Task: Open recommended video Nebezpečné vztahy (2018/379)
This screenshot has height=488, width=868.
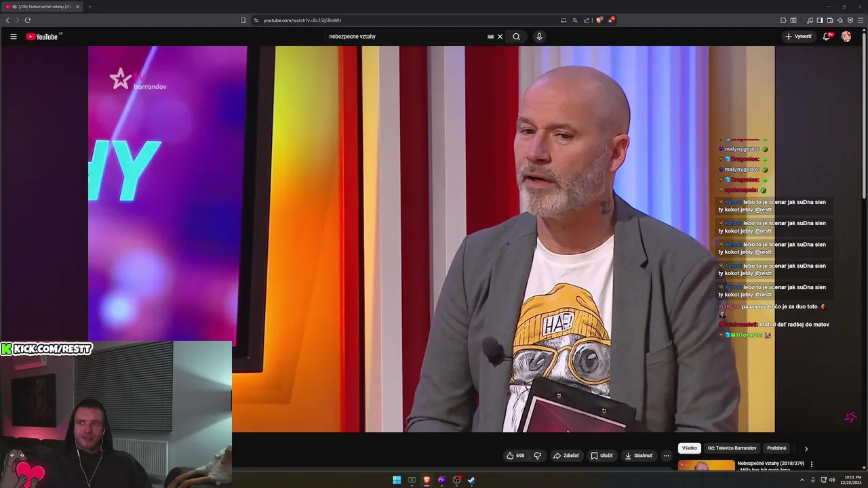Action: coord(771,465)
